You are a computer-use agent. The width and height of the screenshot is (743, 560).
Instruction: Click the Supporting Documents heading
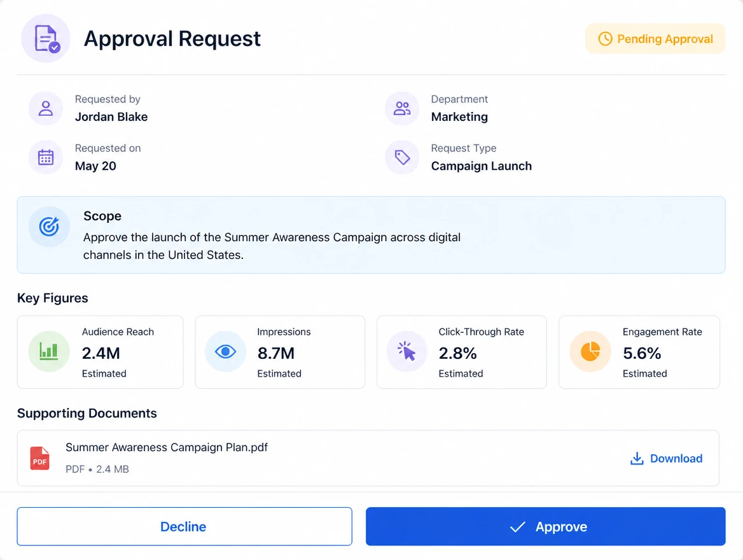click(87, 414)
